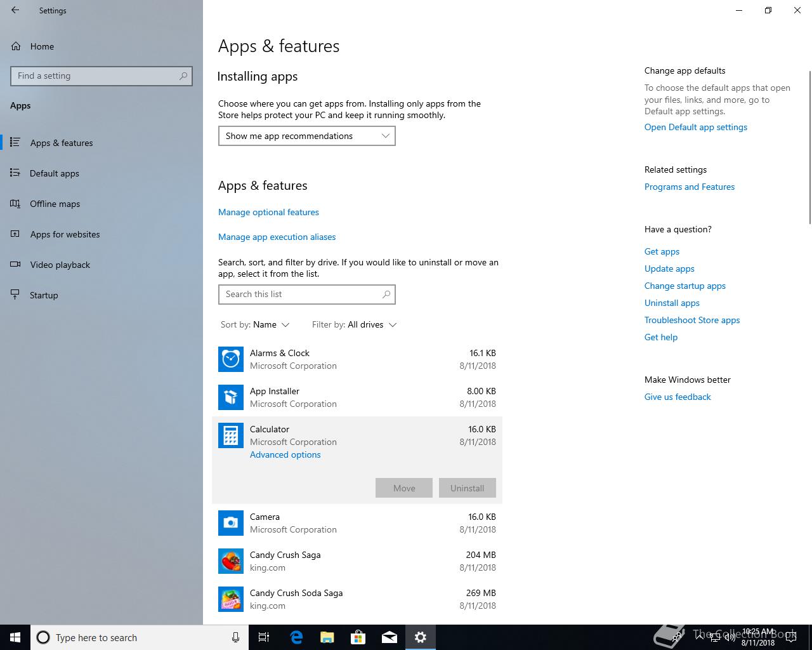Select Apps & features in sidebar

[62, 143]
